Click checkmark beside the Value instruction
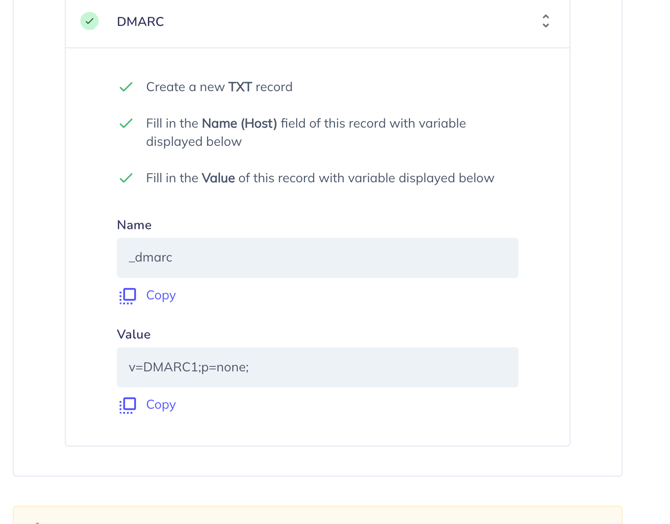 click(x=126, y=178)
